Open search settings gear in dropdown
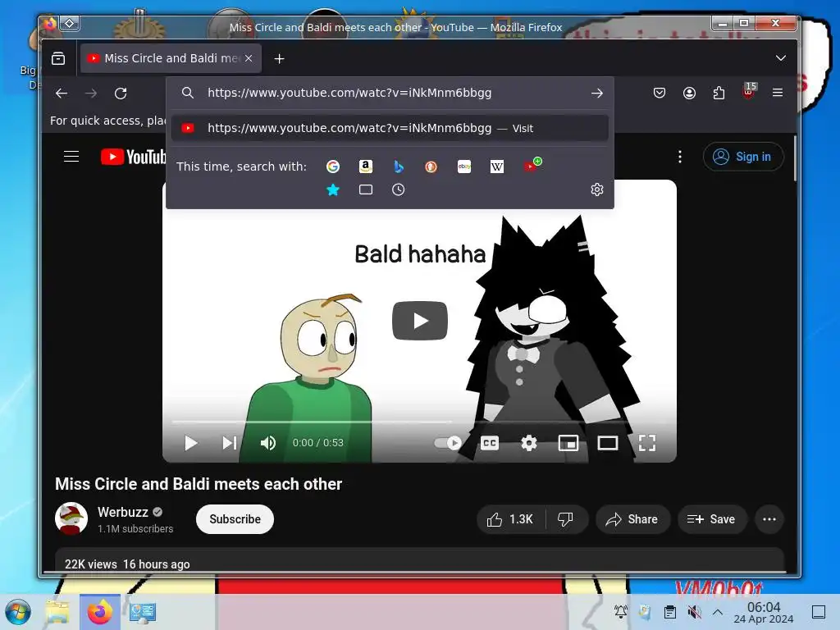The image size is (840, 630). tap(597, 189)
